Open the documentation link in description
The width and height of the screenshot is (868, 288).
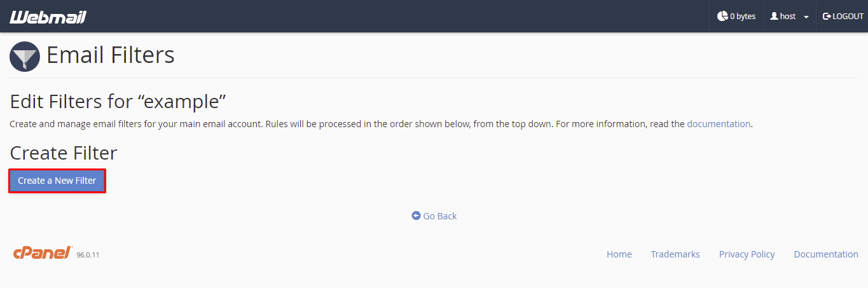719,124
